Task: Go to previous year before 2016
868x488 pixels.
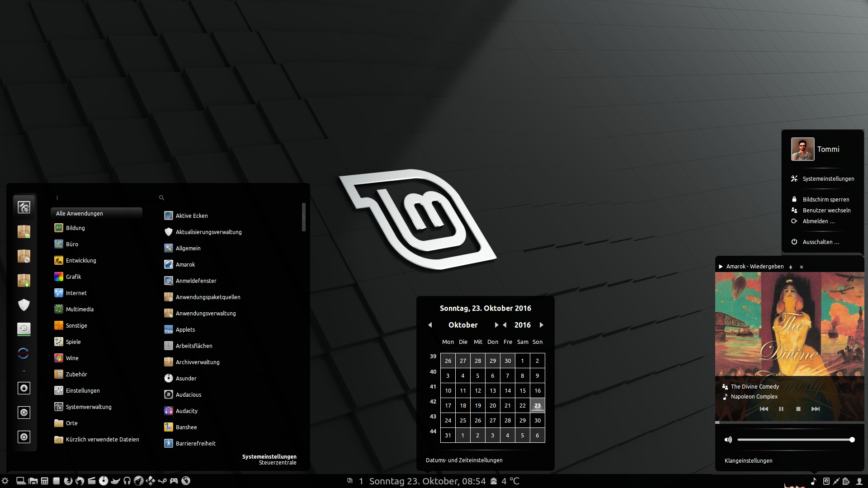Action: (505, 325)
